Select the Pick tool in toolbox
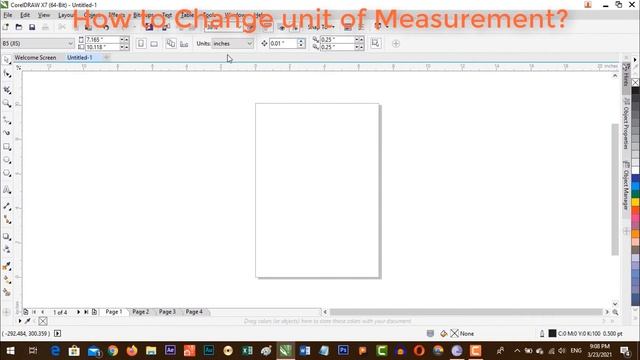640x360 pixels. click(7, 60)
